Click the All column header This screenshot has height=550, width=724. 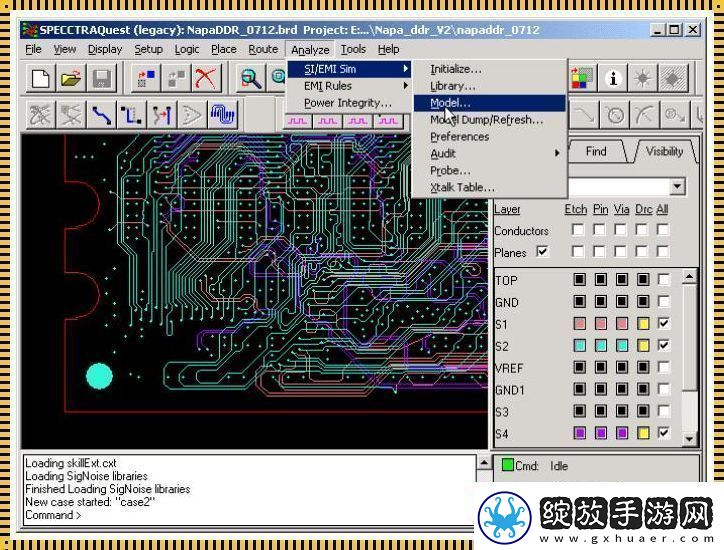662,209
